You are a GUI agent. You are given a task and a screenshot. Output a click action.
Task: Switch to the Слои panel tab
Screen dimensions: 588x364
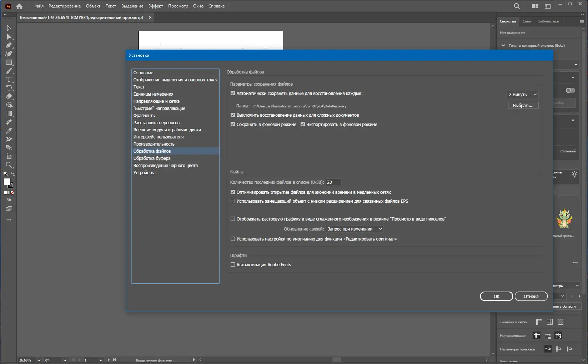click(527, 21)
